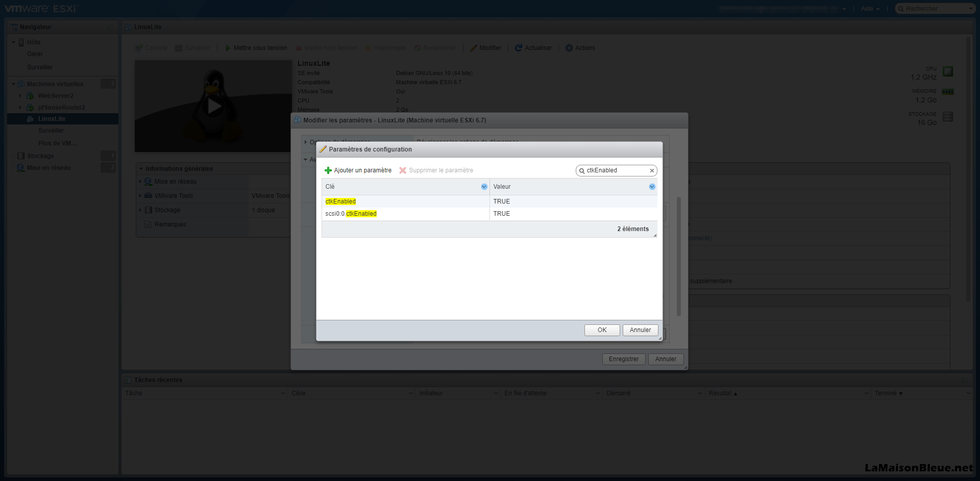Sort recent tasks by Terminé column
The width and height of the screenshot is (980, 481).
point(886,393)
